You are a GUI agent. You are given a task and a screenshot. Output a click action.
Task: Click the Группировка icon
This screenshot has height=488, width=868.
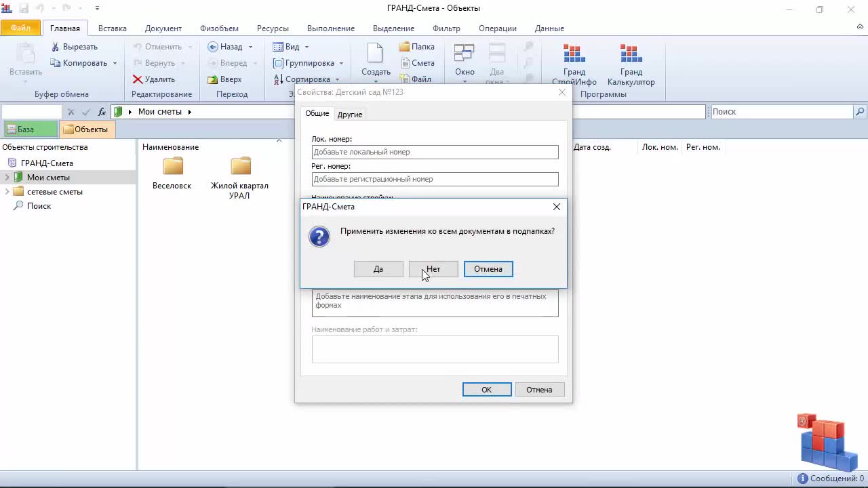pyautogui.click(x=278, y=63)
